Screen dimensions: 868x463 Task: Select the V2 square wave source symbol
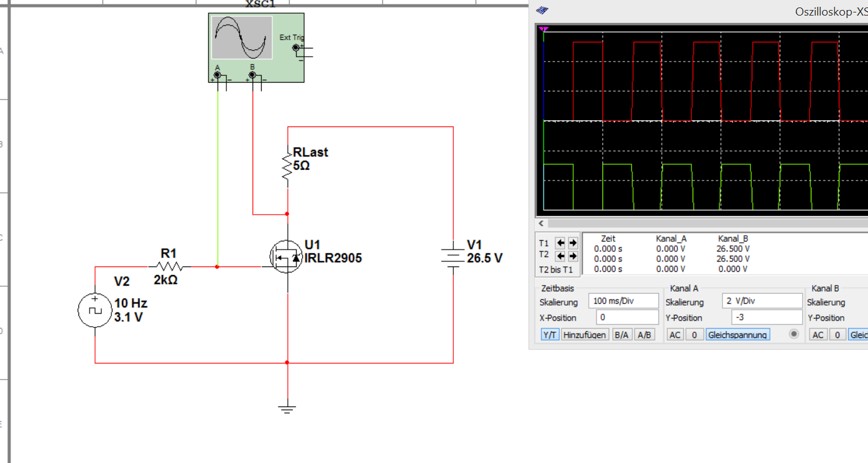tap(95, 310)
